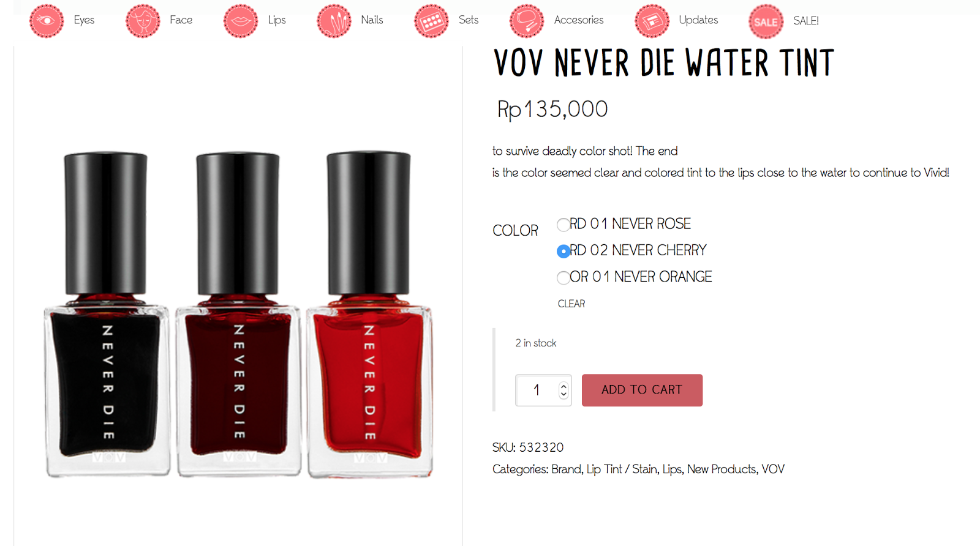Viewport: 980px width, 546px height.
Task: Add the product to cart
Action: pyautogui.click(x=642, y=390)
